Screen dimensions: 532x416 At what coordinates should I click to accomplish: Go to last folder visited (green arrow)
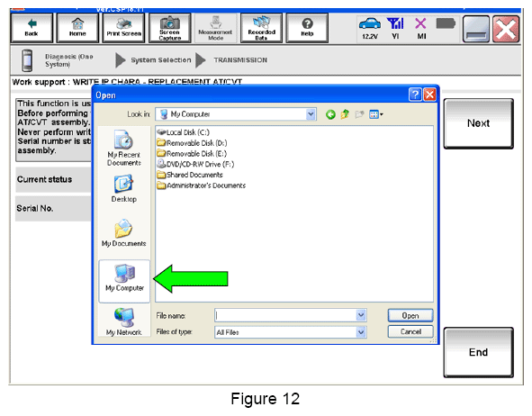click(x=330, y=114)
